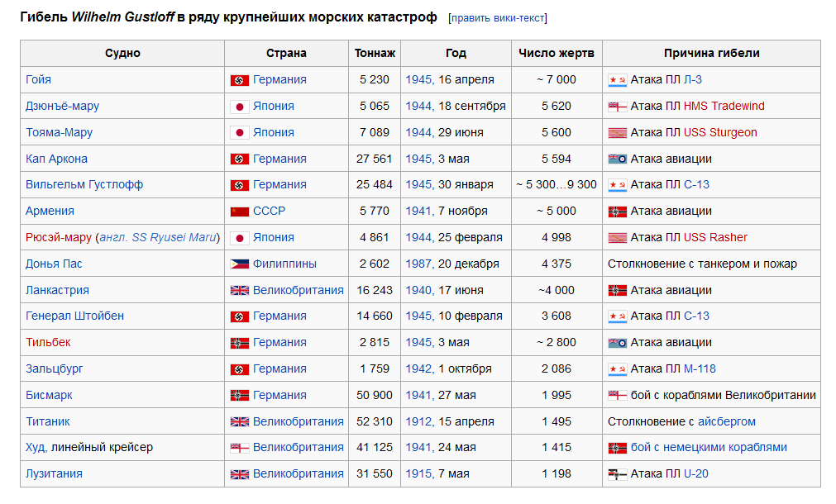The height and width of the screenshot is (504, 836).
Task: Click the British naval ensign in Худ country cell
Action: click(x=240, y=448)
